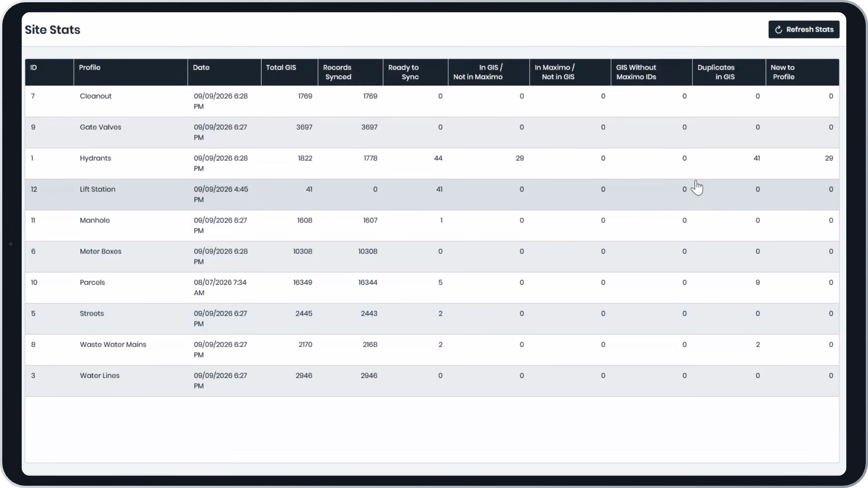Viewport: 868px width, 488px height.
Task: Select the Manhole profile name
Action: point(95,221)
